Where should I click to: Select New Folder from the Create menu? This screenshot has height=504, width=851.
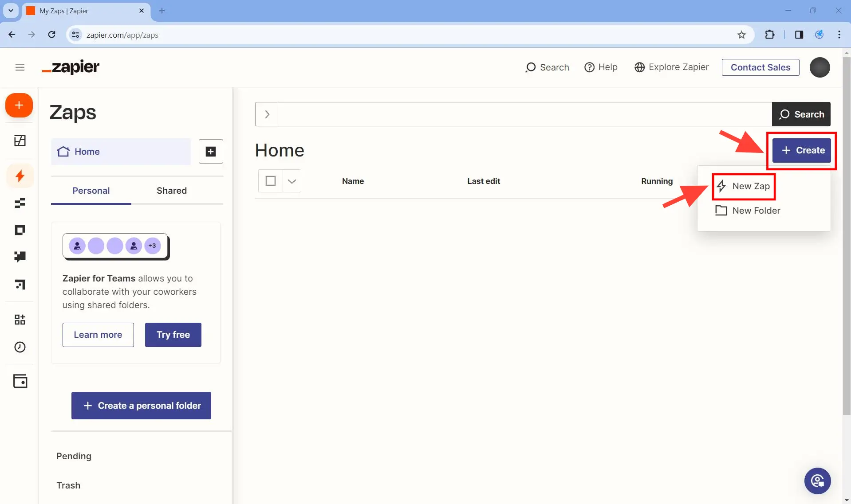pos(748,211)
